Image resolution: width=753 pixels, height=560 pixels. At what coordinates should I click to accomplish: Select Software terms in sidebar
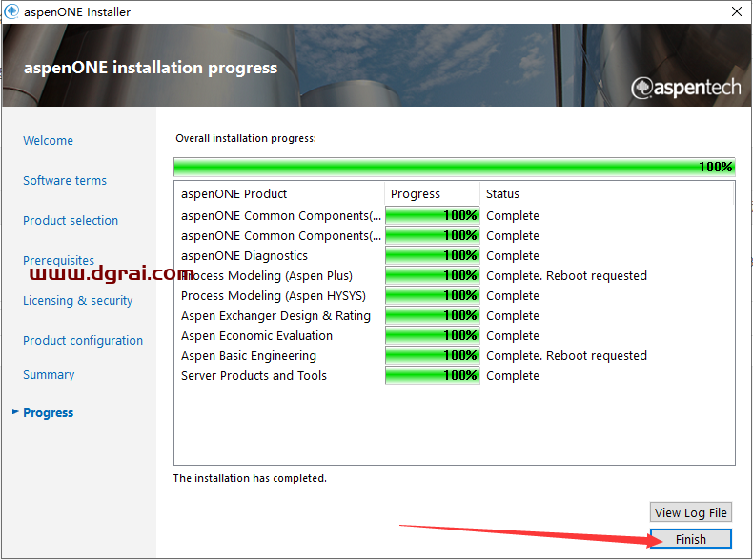click(65, 181)
